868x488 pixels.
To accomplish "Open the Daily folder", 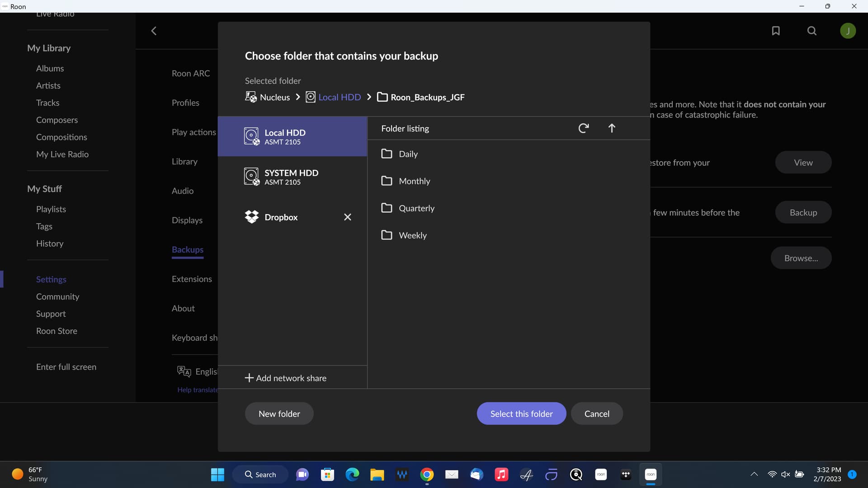I will point(509,154).
